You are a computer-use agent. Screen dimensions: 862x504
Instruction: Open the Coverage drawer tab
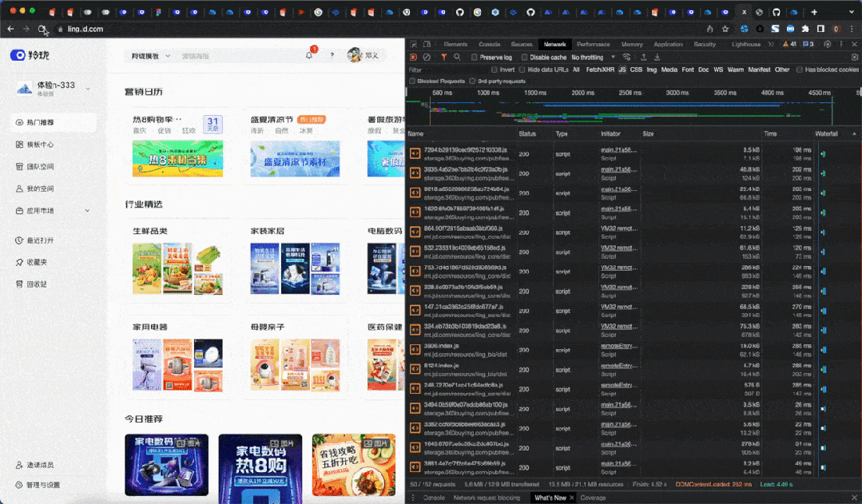593,498
